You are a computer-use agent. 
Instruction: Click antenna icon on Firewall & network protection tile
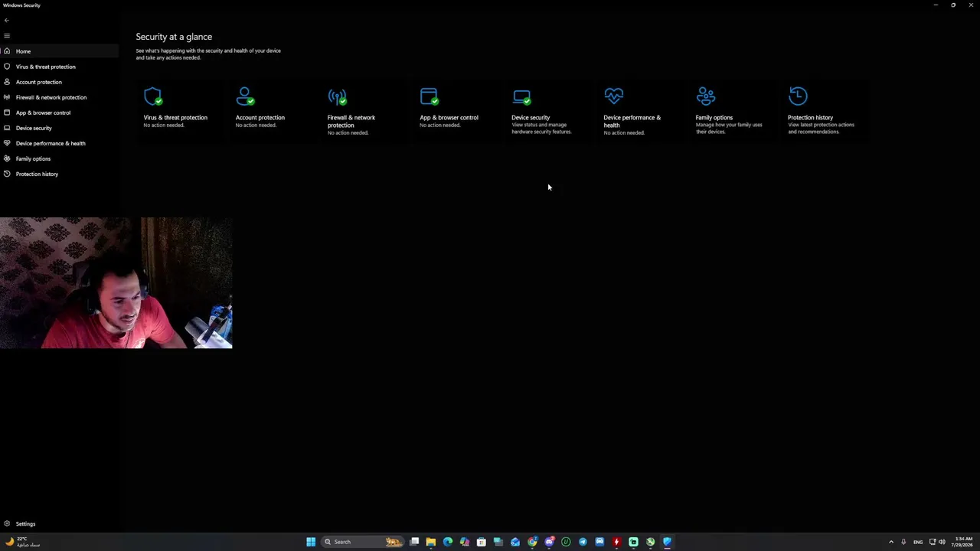[337, 96]
